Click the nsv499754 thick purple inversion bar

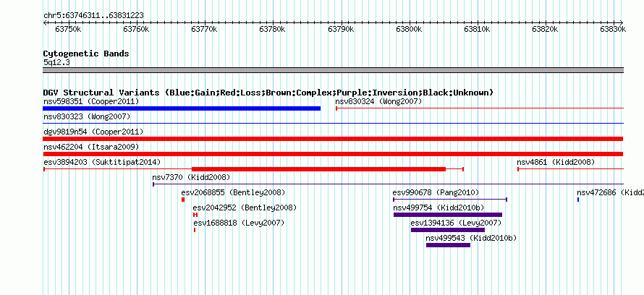click(448, 215)
